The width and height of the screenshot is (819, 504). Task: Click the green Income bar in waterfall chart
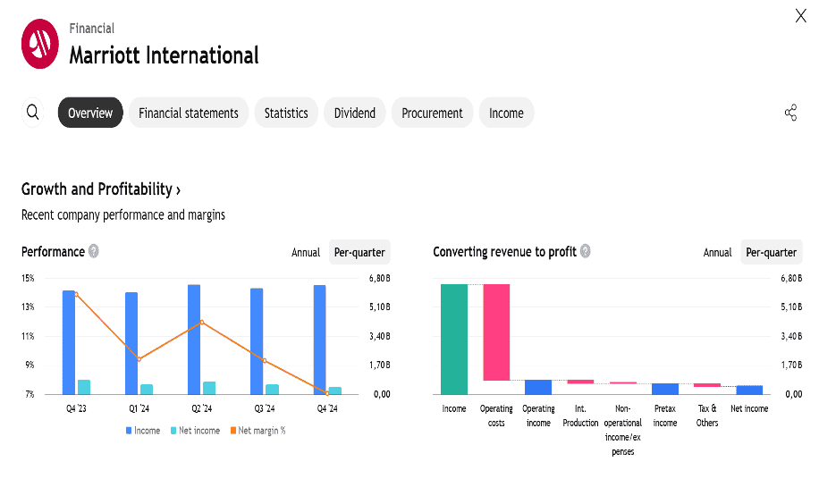(x=454, y=339)
